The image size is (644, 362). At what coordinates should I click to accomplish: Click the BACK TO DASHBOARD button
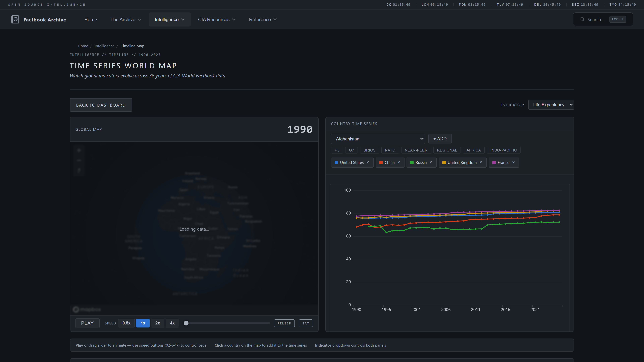coord(101,105)
